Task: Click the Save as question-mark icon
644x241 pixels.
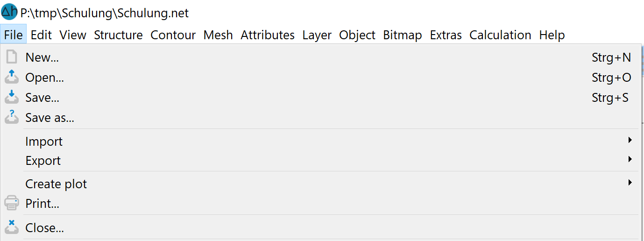Action: pyautogui.click(x=12, y=117)
